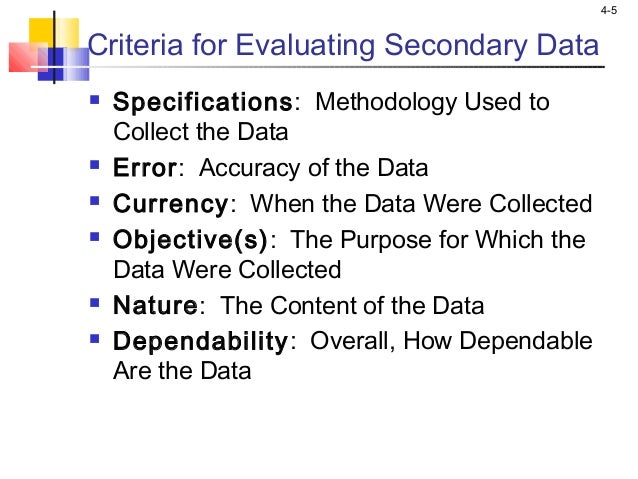
Task: Click the bold word Nature
Action: tap(155, 305)
